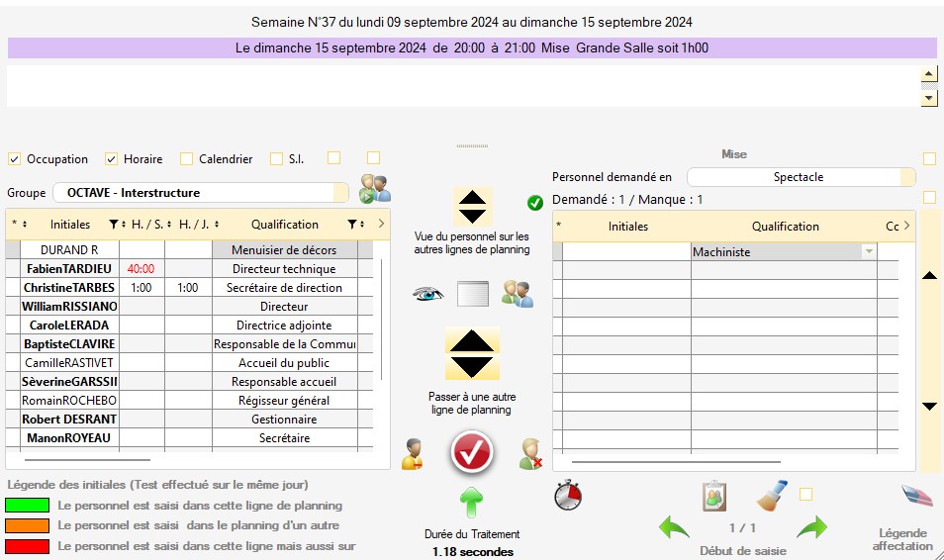Click the clipboard with person icon
This screenshot has height=560, width=944.
[714, 495]
